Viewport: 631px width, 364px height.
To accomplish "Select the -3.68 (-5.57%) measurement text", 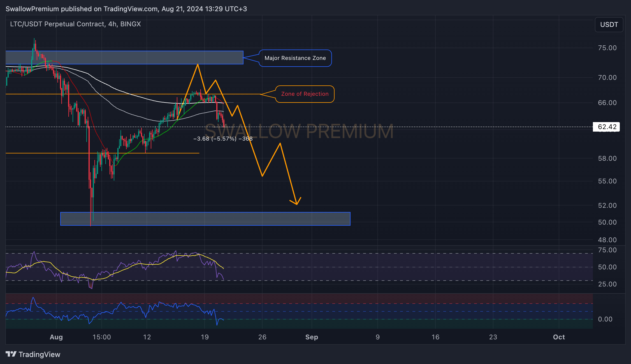I will [223, 139].
